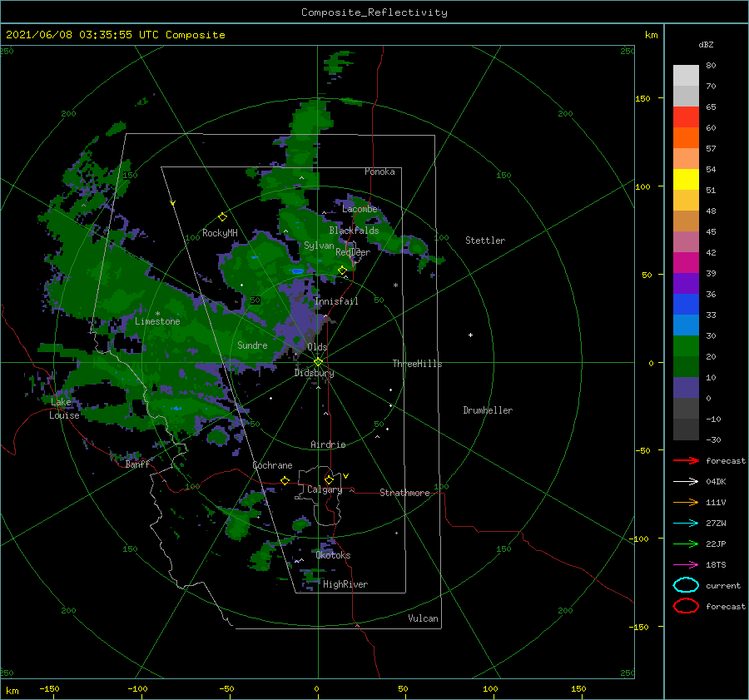Click the white 80 dBZ color swatch

pyautogui.click(x=686, y=75)
